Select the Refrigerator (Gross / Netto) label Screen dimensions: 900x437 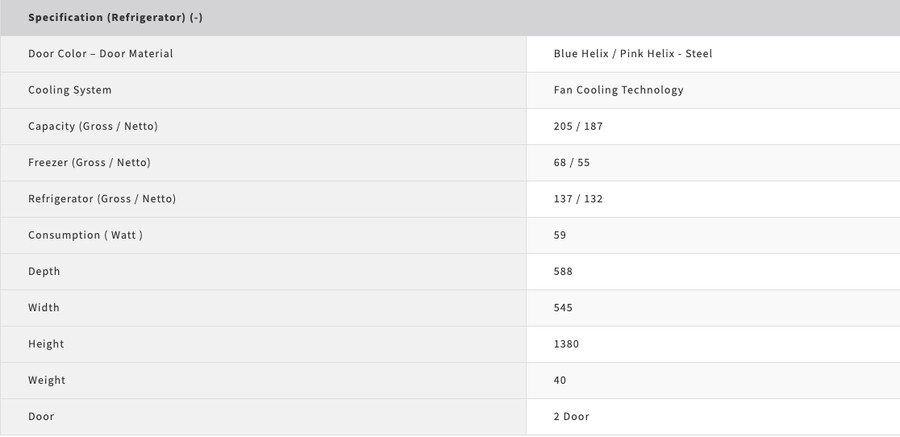tap(102, 199)
